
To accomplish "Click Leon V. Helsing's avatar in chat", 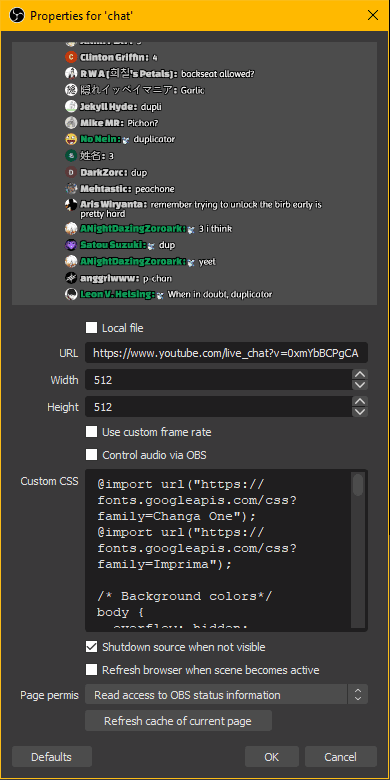I will click(x=71, y=294).
